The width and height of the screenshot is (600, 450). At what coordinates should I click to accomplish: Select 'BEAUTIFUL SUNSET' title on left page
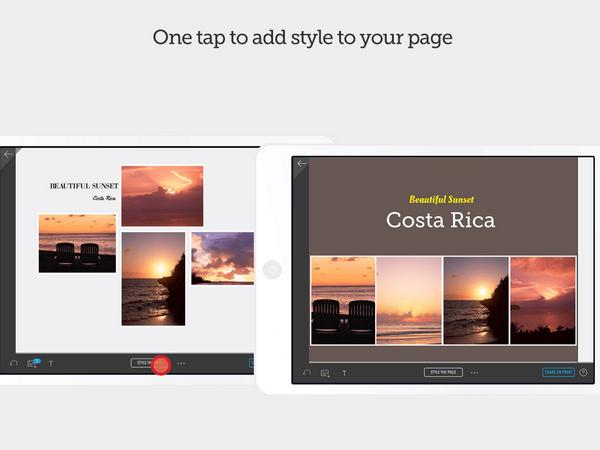coord(84,186)
